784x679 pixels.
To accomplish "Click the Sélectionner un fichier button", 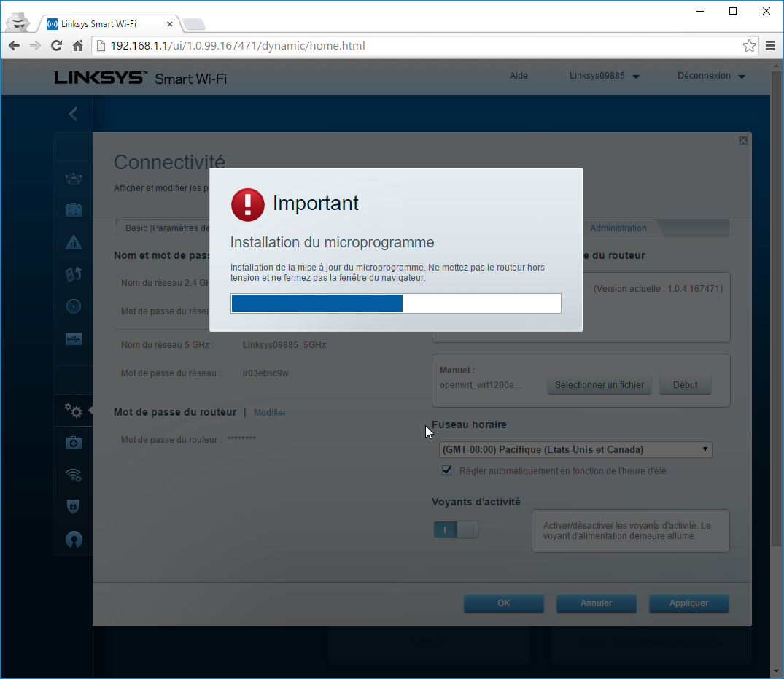I will coord(599,385).
